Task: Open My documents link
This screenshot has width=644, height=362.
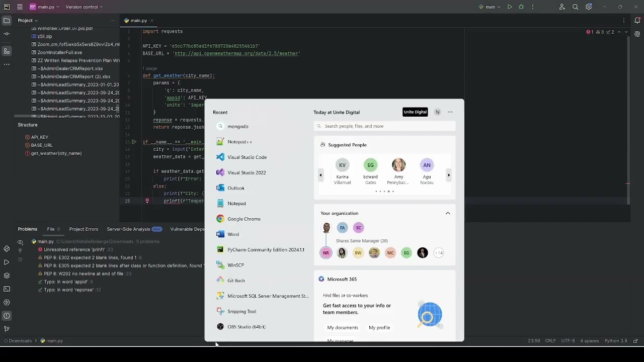Action: [x=343, y=328]
